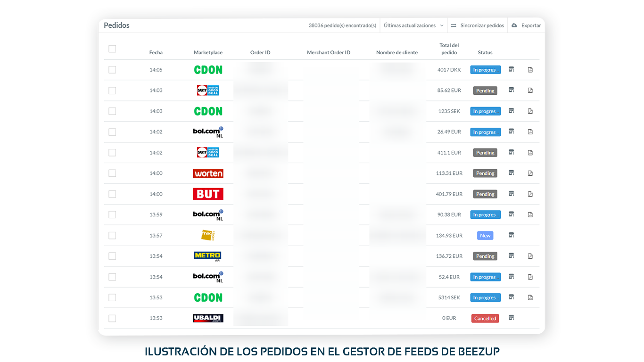
Task: Click Pending badge in the worten row
Action: (x=485, y=173)
